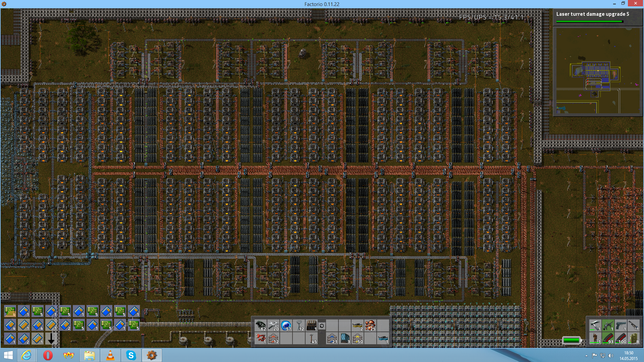
Task: Click the circuit crafting item with count 4
Action: click(10, 311)
